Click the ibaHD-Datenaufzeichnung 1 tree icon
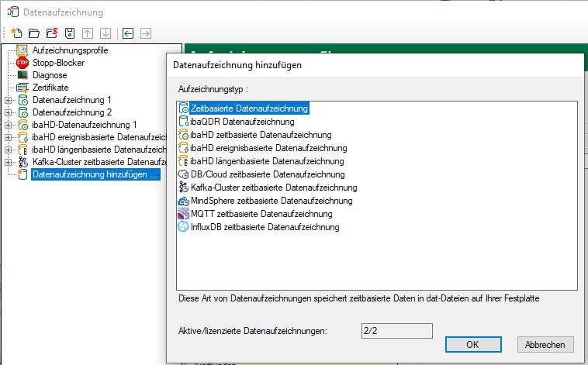This screenshot has width=588, height=365. 22,125
